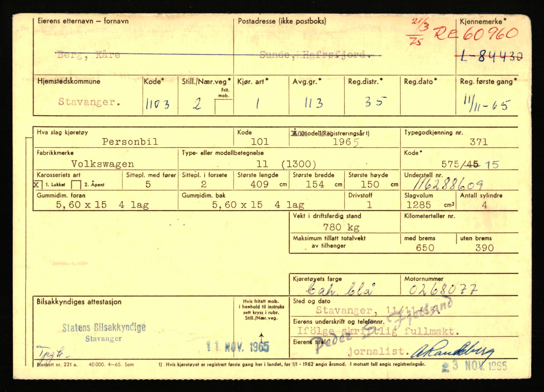
Task: Select the municipality value 'Stavanger.'
Action: pos(89,102)
